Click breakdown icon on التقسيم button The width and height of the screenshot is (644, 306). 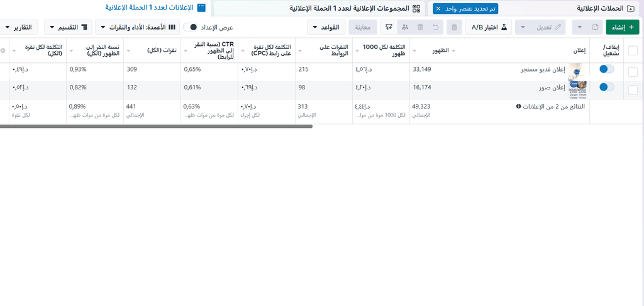point(85,27)
